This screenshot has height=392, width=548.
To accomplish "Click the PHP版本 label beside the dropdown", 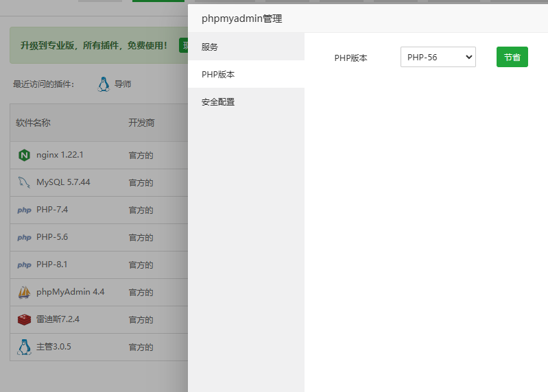I will (x=350, y=58).
